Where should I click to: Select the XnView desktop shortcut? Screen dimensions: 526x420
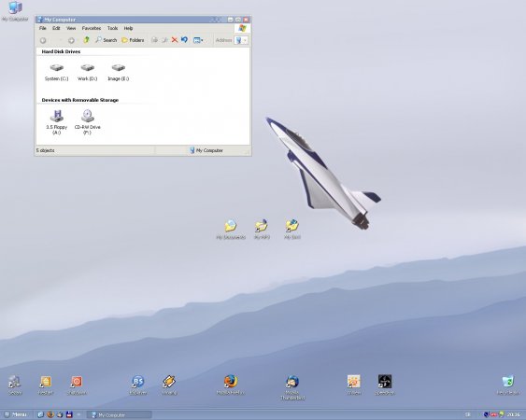(x=354, y=385)
